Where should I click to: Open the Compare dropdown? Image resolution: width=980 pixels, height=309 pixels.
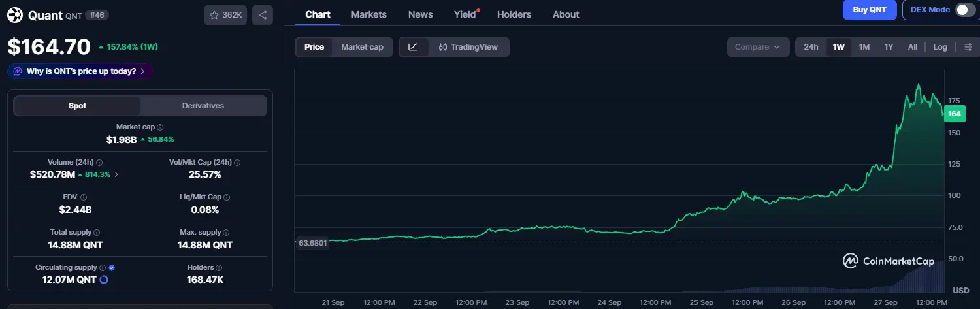point(757,47)
